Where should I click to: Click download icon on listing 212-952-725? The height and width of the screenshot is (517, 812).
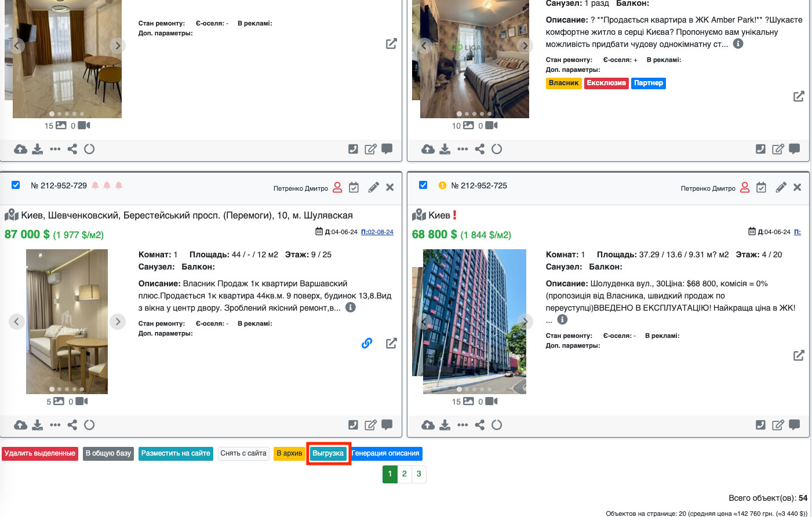pos(445,425)
